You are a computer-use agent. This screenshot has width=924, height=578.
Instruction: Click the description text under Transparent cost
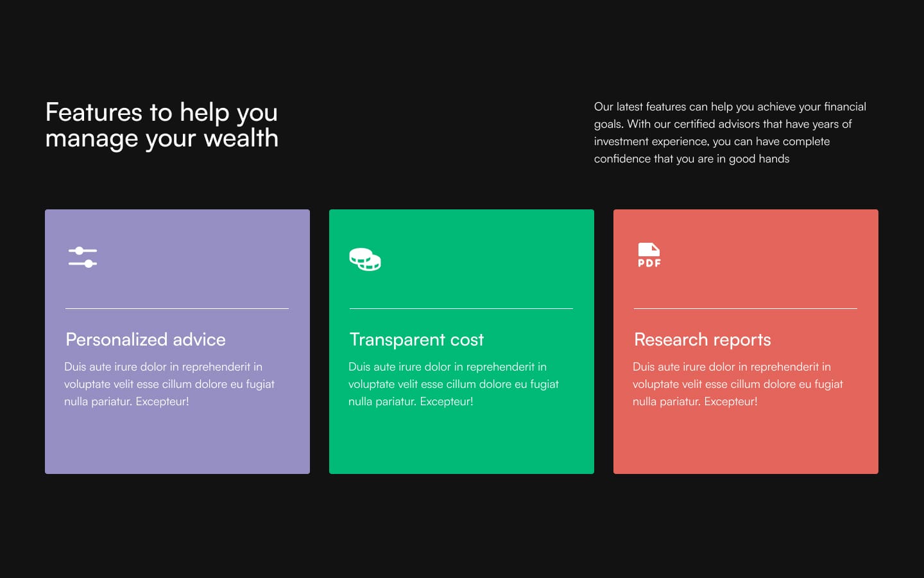454,384
